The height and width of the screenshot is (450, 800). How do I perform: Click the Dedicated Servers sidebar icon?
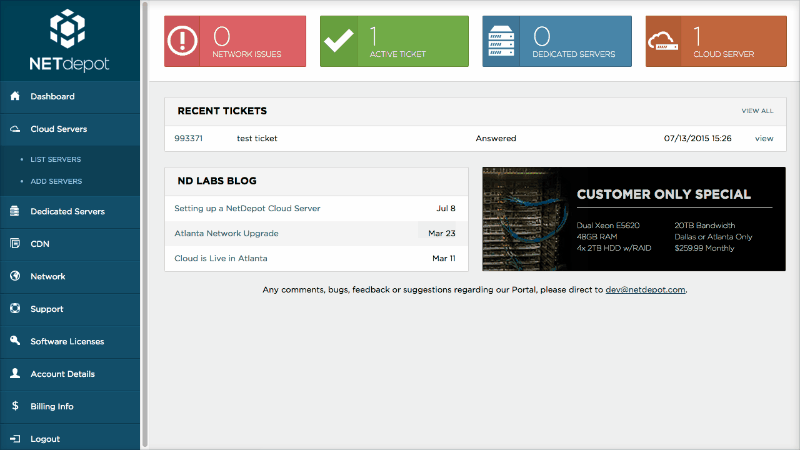pos(15,212)
